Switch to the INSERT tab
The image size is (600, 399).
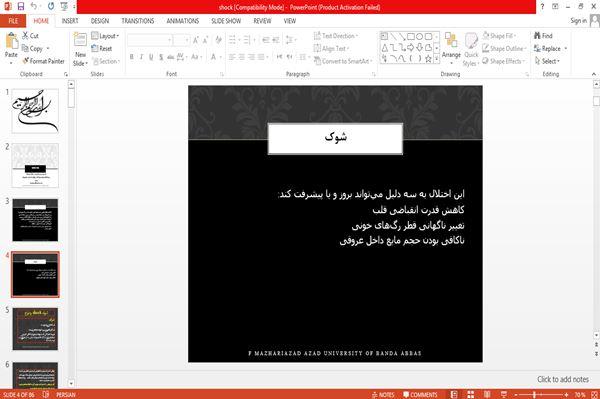[70, 21]
